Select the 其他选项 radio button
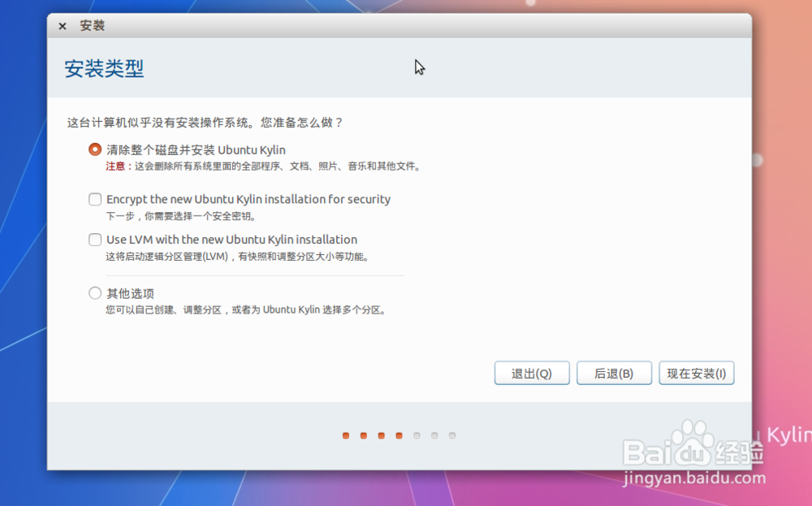Screen dimensions: 812x506 (95, 293)
